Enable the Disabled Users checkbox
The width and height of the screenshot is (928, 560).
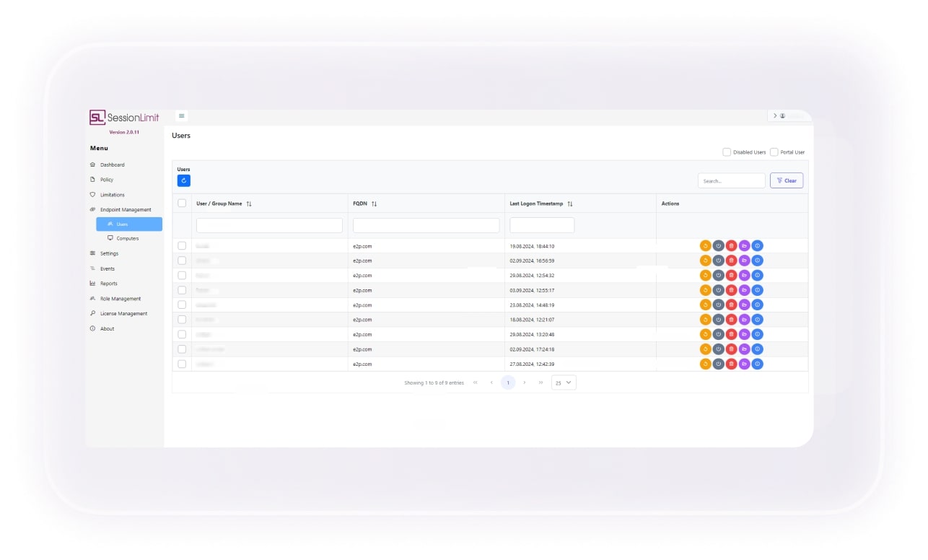[727, 152]
